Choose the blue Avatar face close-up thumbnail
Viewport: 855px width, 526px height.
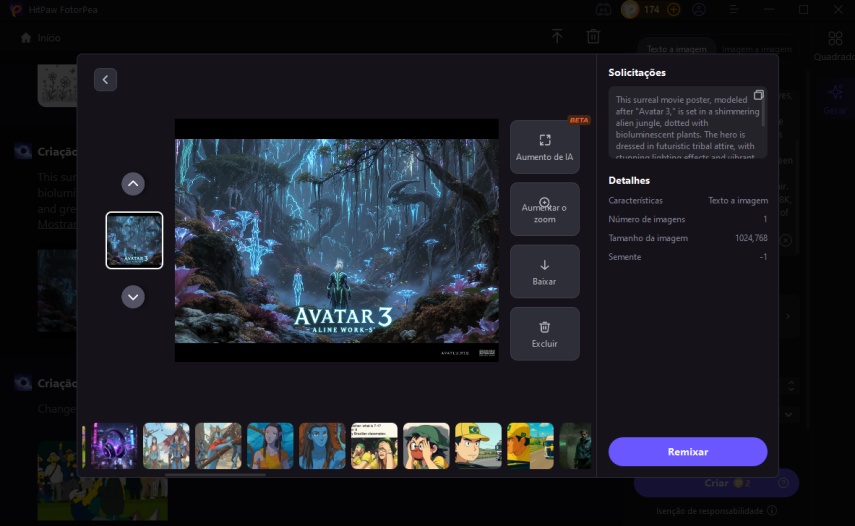coord(322,446)
